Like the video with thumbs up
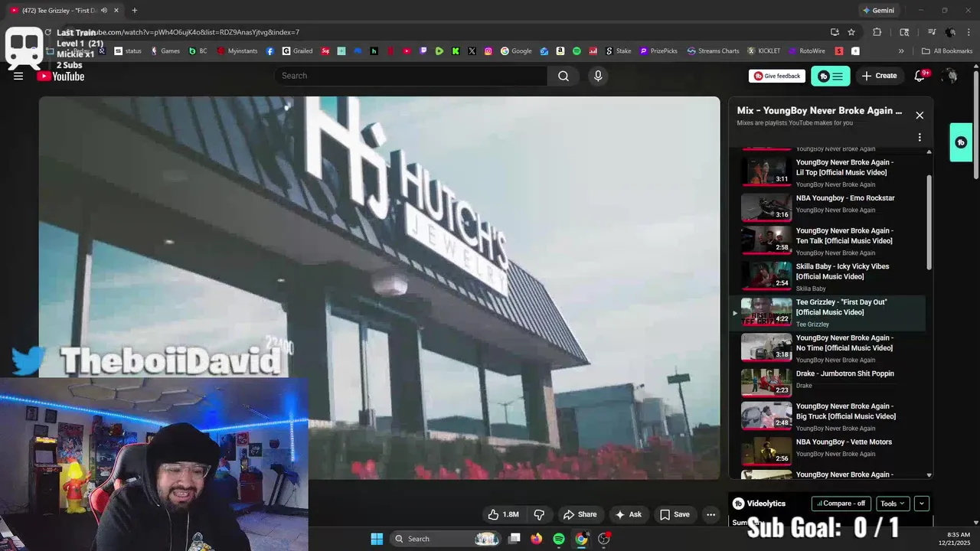The image size is (980, 551). (x=503, y=514)
